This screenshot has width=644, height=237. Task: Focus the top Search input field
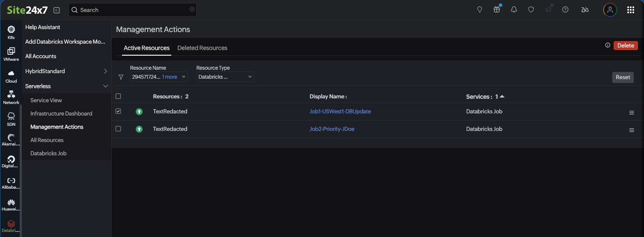133,10
